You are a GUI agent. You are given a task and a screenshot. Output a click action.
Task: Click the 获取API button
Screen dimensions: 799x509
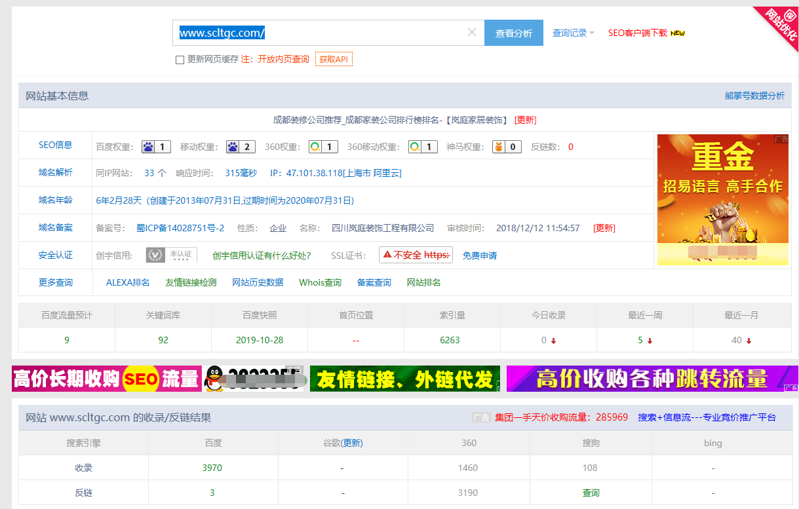click(x=334, y=59)
